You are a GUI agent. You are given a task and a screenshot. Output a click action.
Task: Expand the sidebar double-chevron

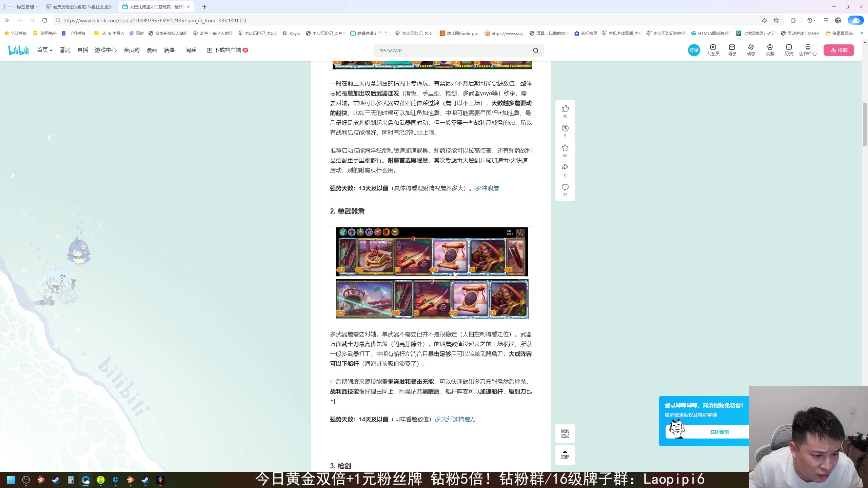7,20
